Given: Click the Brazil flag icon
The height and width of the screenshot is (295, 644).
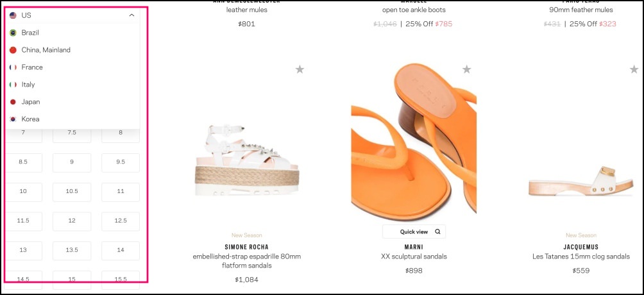Looking at the screenshot, I should tap(13, 33).
